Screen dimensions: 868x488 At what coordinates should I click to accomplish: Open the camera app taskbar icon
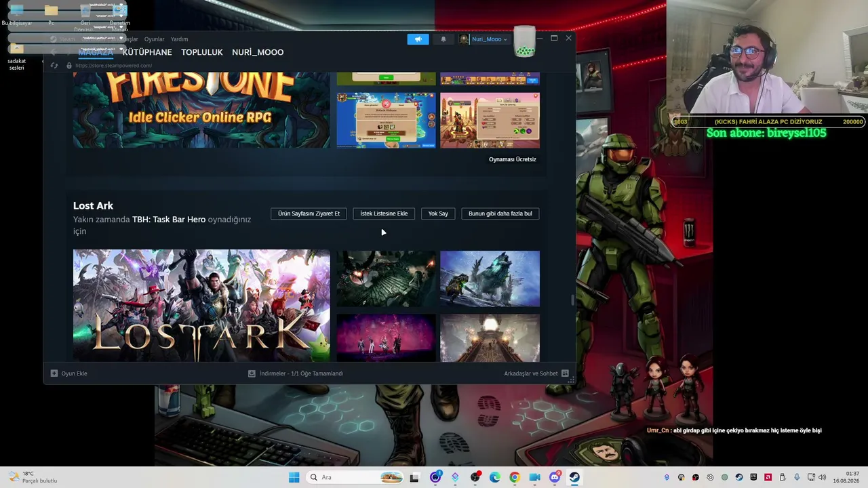(534, 477)
